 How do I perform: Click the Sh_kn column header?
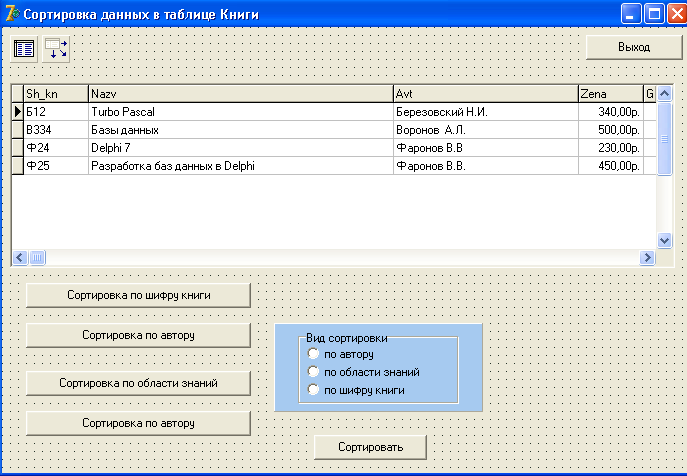(x=56, y=94)
